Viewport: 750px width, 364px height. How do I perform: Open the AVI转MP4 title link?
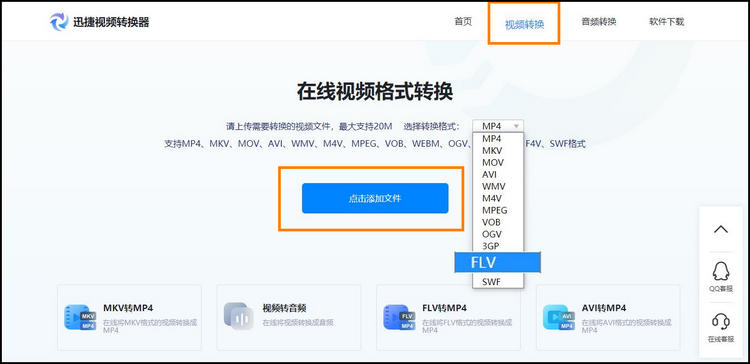coord(604,308)
